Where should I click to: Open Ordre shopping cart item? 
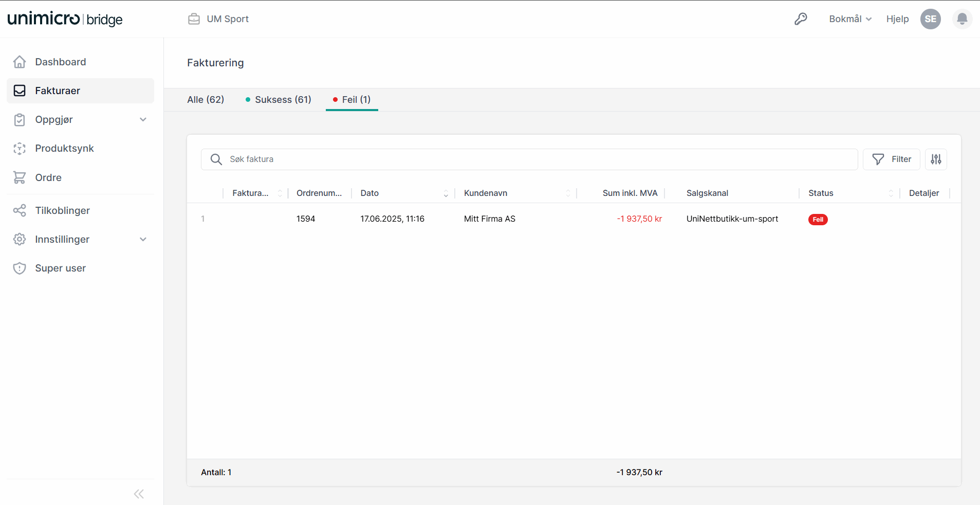pos(48,177)
